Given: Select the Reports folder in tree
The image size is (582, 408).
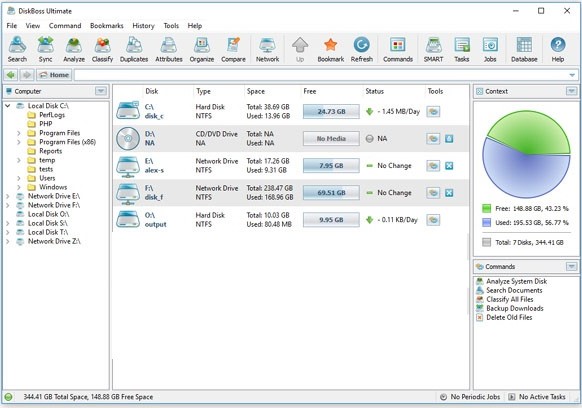Looking at the screenshot, I should tap(50, 151).
